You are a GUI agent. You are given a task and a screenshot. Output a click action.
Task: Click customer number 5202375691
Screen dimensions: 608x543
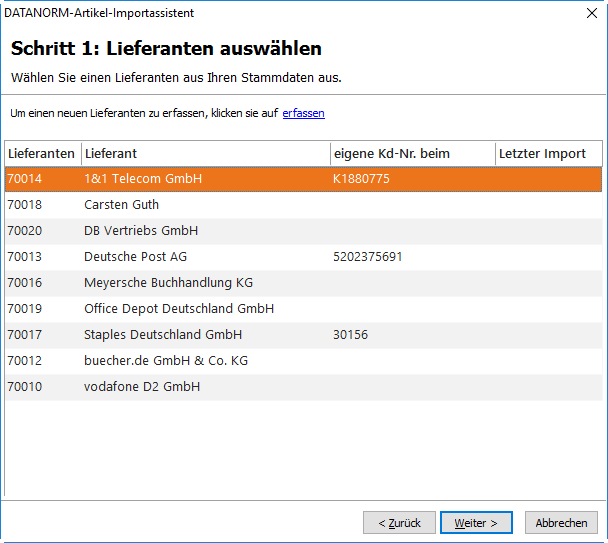tap(368, 257)
